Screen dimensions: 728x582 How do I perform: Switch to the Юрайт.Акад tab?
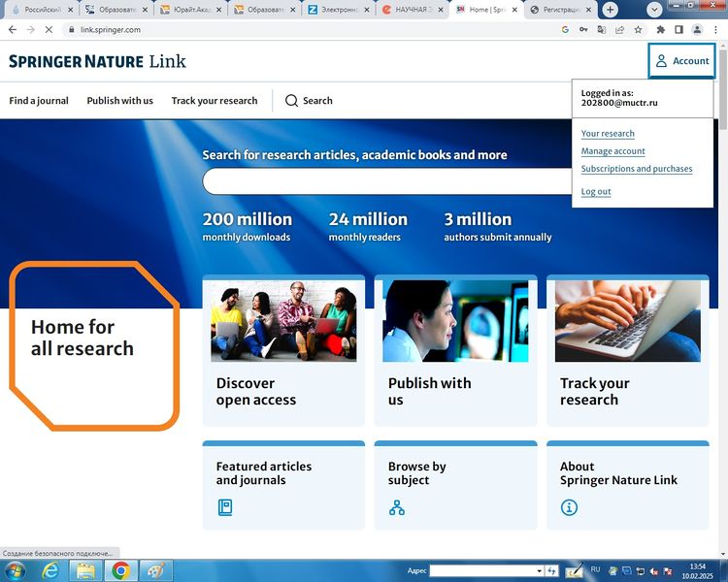pos(190,10)
